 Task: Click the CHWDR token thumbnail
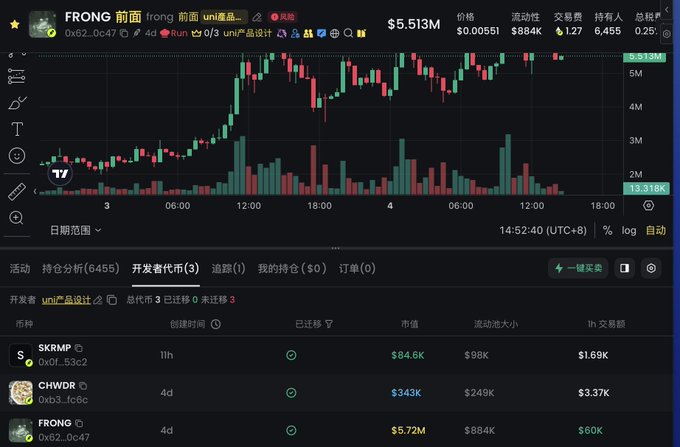click(x=21, y=393)
